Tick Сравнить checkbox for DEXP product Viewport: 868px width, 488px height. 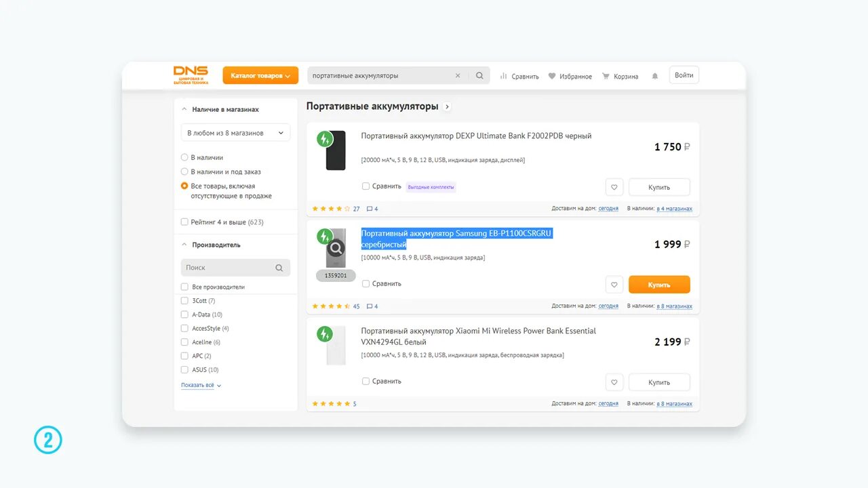click(x=366, y=186)
